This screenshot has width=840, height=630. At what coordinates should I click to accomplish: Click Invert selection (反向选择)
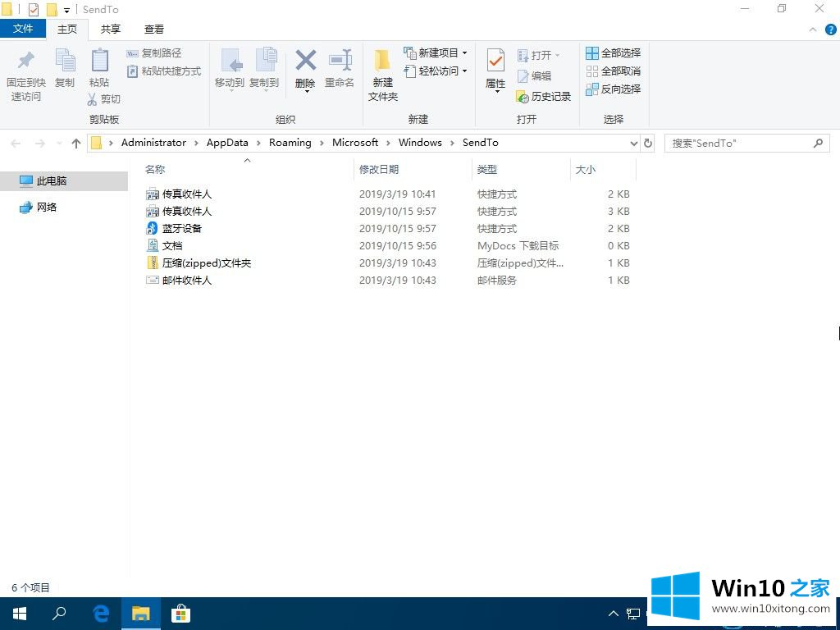point(613,89)
